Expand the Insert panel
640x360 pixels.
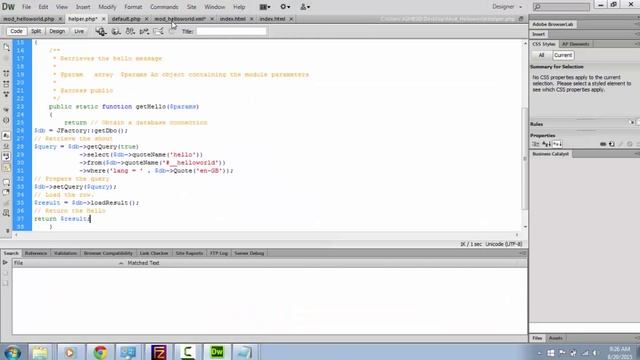coord(538,34)
